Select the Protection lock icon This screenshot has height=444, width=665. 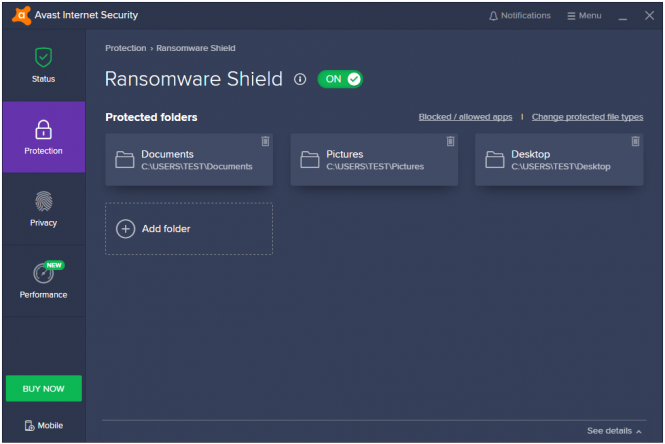pos(43,130)
